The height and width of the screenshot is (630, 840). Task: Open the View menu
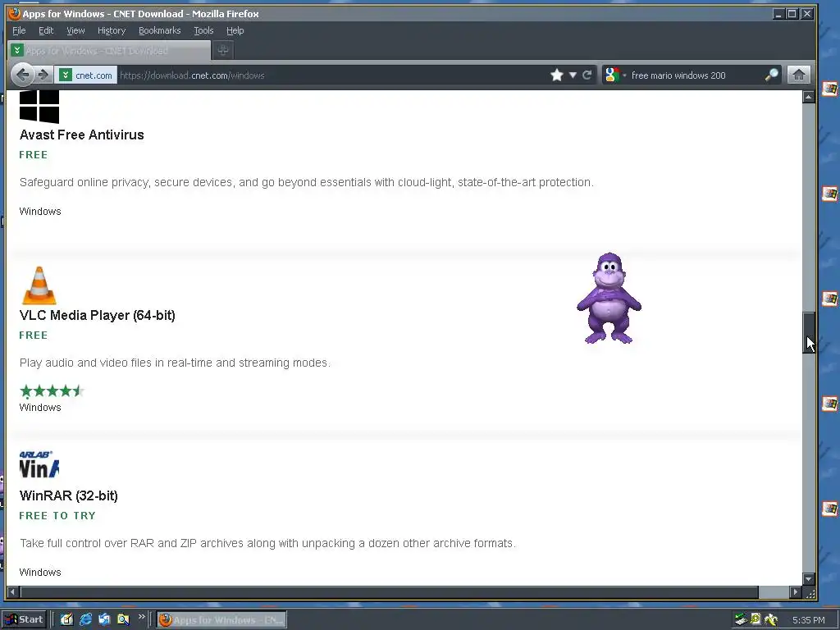[75, 30]
